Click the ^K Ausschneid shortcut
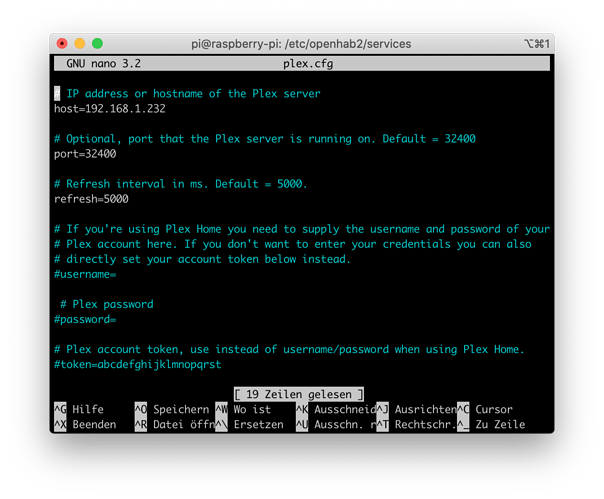Viewport: 604px width, 499px height. pyautogui.click(x=336, y=409)
